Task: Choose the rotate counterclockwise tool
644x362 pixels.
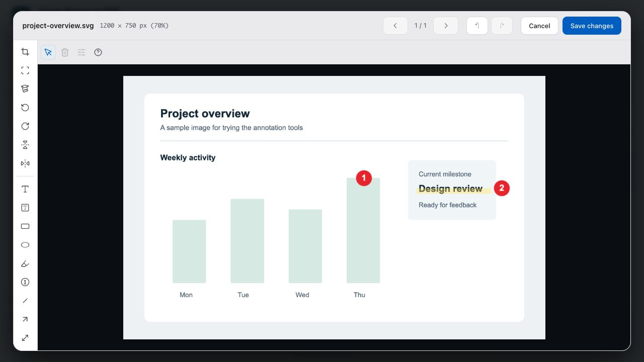Action: tap(25, 108)
